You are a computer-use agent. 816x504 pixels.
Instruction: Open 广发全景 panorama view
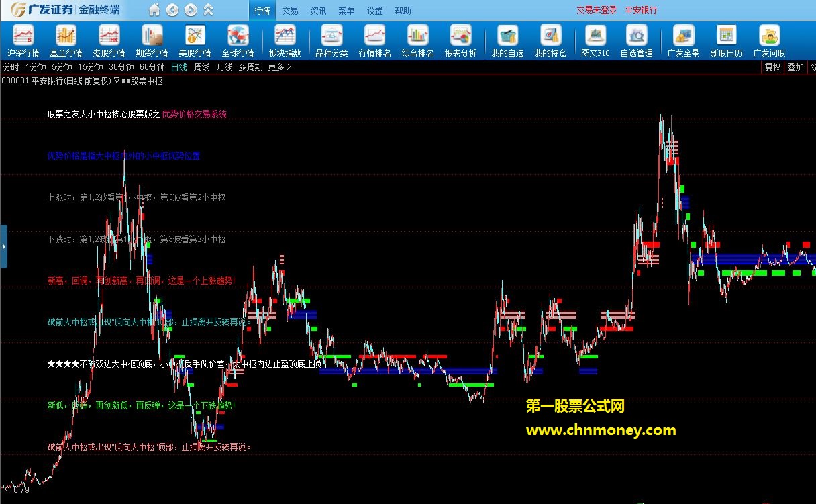pos(684,41)
